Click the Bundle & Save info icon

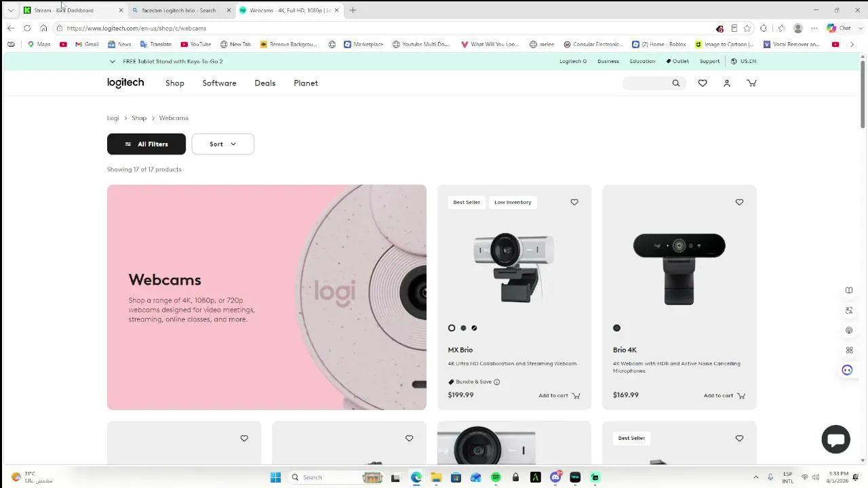point(496,382)
